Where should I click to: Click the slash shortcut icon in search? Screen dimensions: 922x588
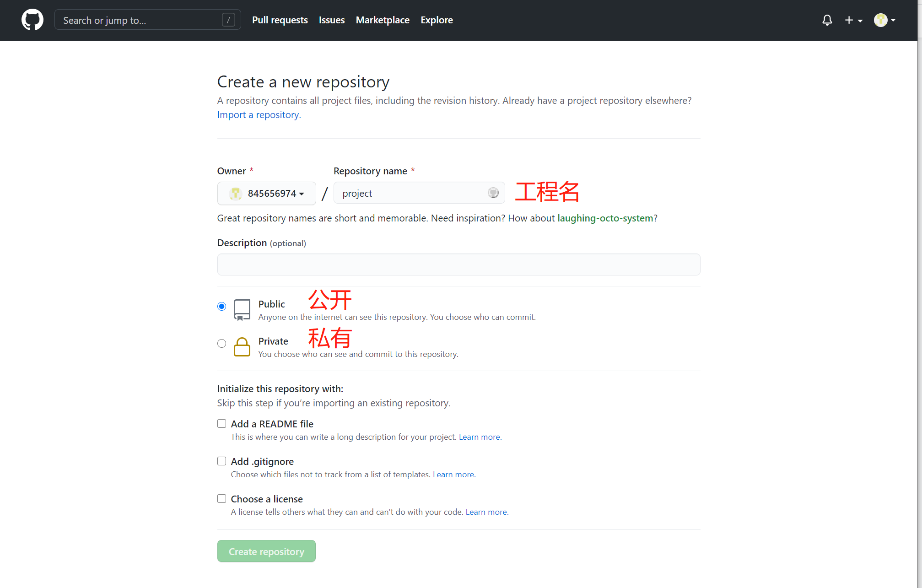[228, 20]
